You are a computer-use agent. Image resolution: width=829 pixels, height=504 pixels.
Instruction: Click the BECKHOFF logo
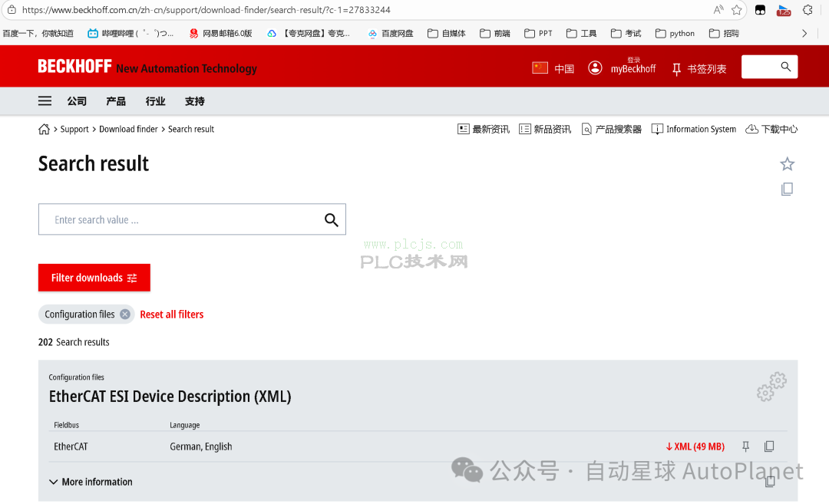coord(74,67)
